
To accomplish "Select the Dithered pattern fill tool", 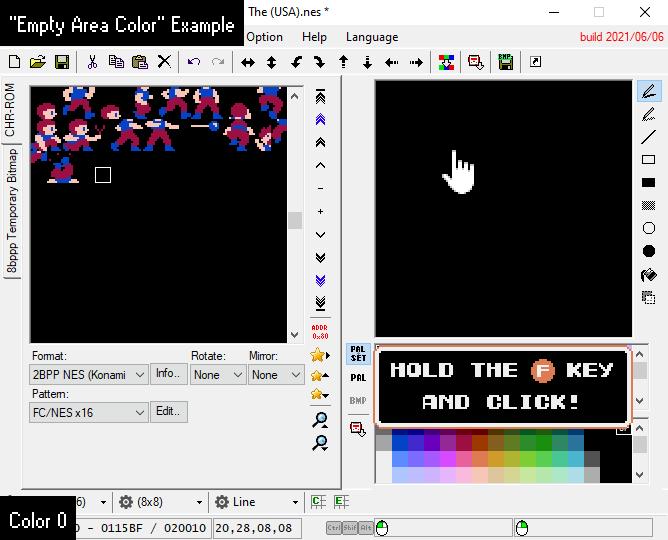I will tap(649, 206).
